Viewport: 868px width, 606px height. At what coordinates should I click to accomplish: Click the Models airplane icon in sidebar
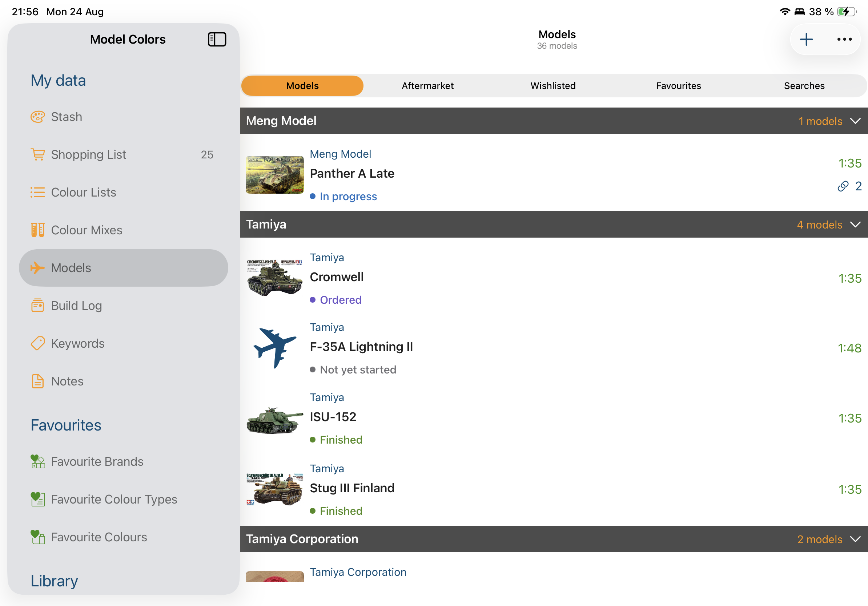coord(37,268)
